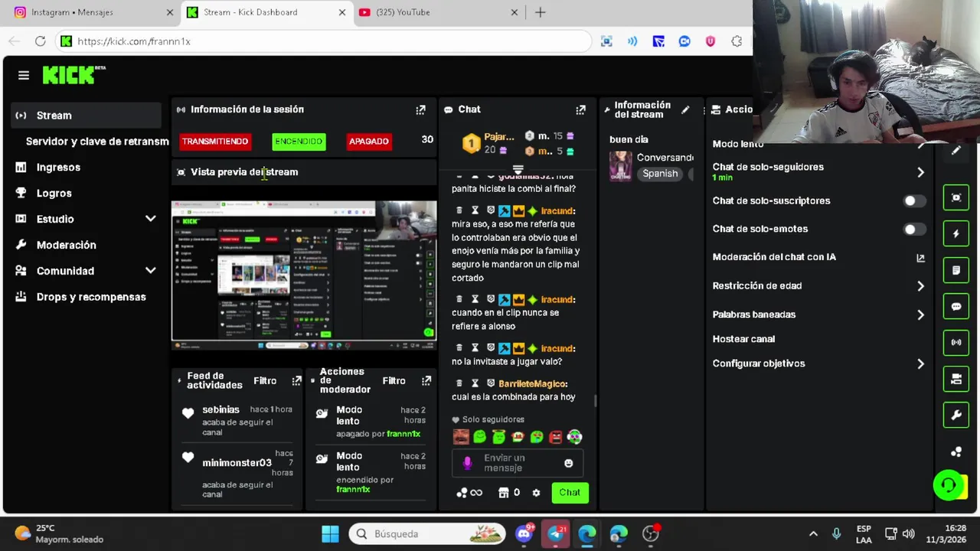Select Stream in the sidebar
The image size is (980, 551).
[x=86, y=116]
